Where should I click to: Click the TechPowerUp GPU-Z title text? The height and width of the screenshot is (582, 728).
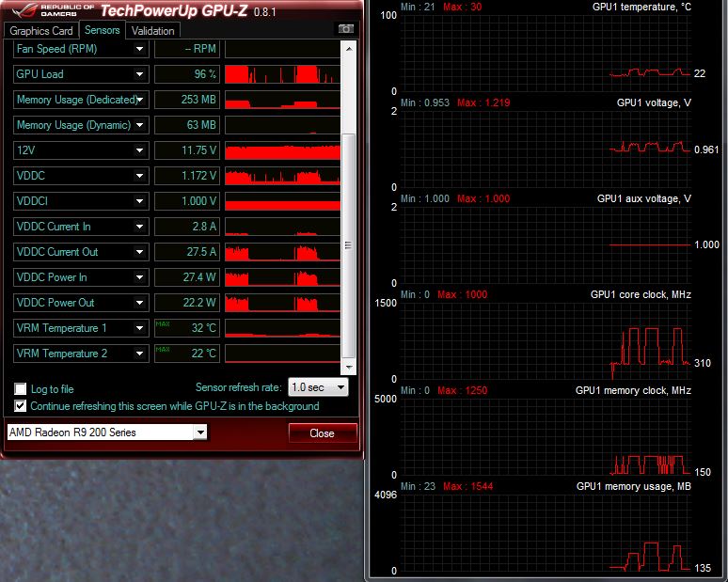pos(174,10)
